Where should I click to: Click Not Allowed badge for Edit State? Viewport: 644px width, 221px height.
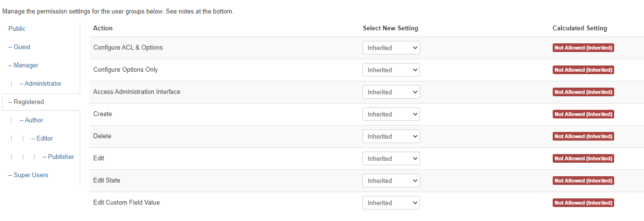pos(583,181)
